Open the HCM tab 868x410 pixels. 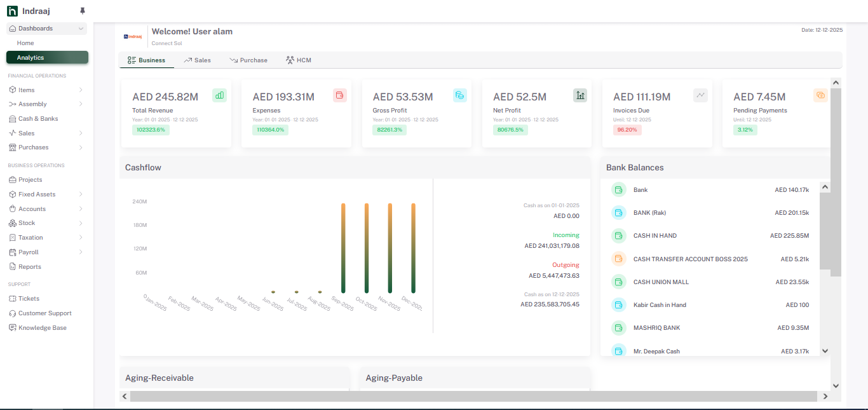299,60
